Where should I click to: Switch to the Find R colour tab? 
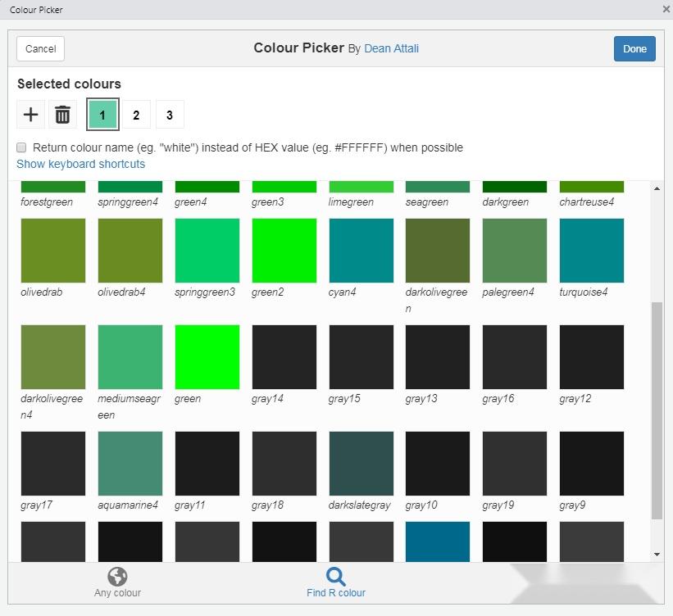(x=335, y=582)
